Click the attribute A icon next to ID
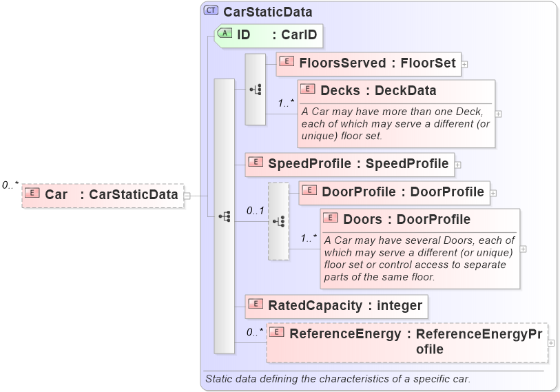The image size is (560, 392). 225,33
